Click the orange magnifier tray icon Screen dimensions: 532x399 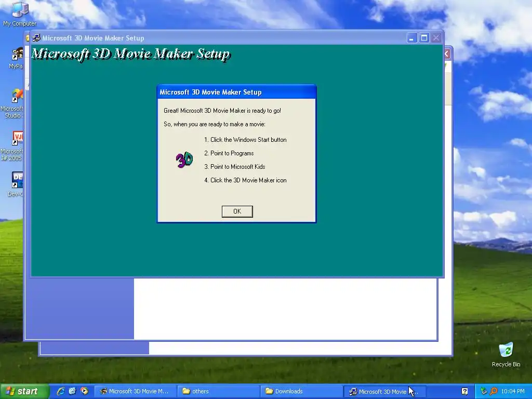[494, 391]
